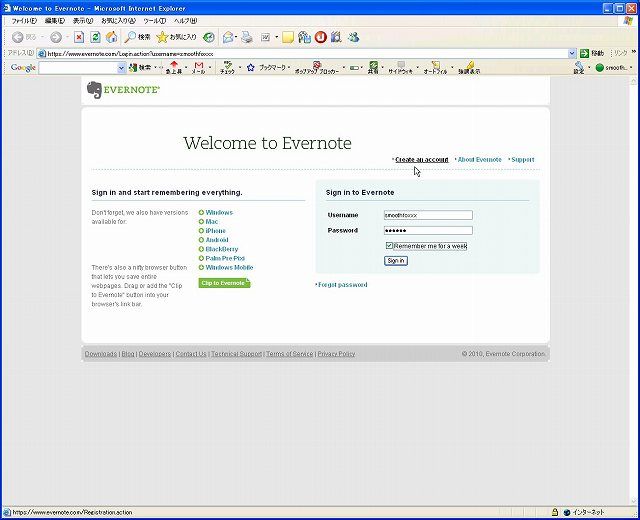The height and width of the screenshot is (520, 640).
Task: Click into the Username input field
Action: pyautogui.click(x=428, y=215)
